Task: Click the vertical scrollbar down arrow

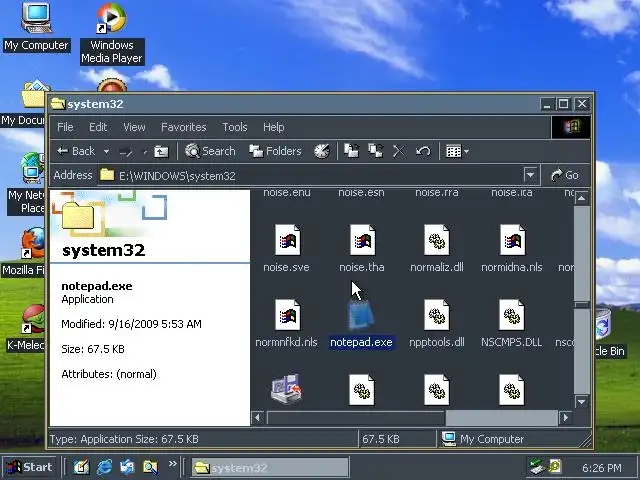Action: (582, 402)
